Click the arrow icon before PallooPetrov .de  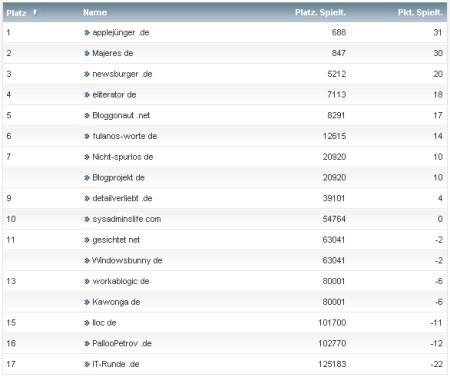(x=87, y=343)
